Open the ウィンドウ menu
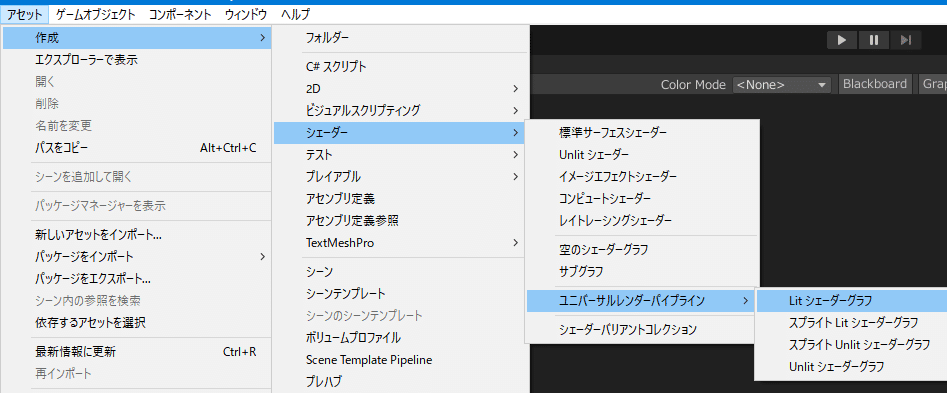 click(246, 14)
